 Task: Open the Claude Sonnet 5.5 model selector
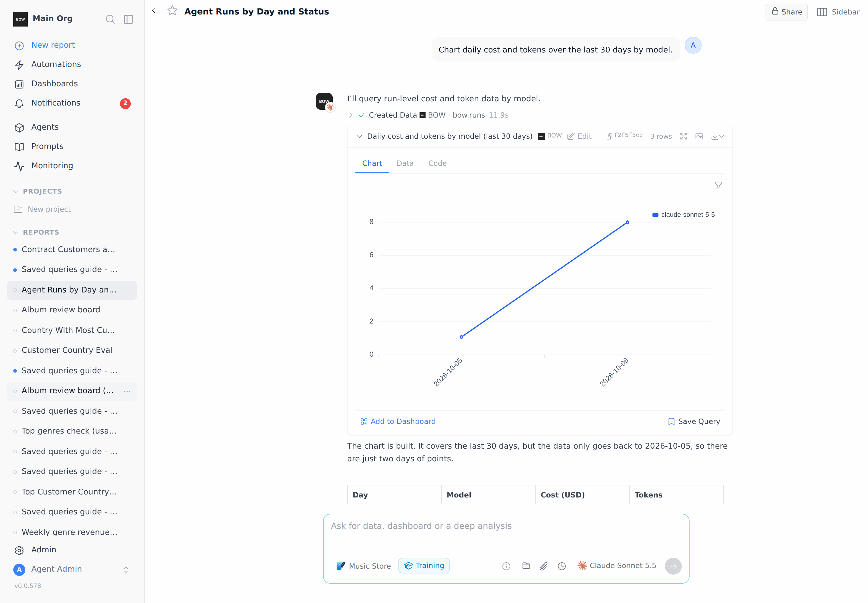[616, 566]
